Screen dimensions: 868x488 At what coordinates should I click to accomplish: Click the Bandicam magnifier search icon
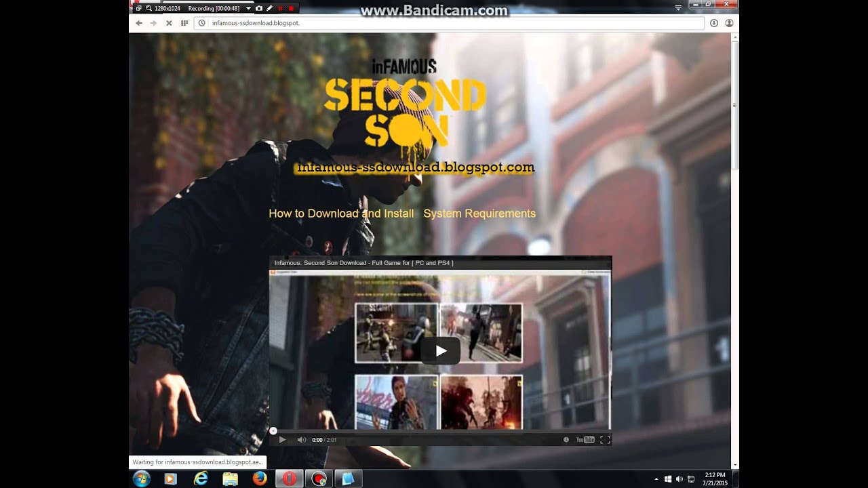[x=149, y=8]
